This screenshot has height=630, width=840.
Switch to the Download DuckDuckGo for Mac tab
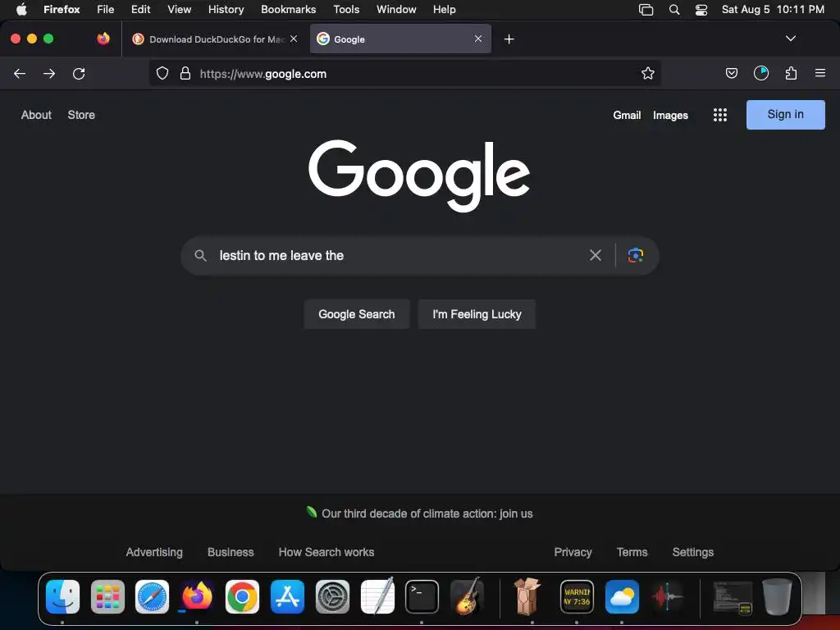click(x=215, y=39)
